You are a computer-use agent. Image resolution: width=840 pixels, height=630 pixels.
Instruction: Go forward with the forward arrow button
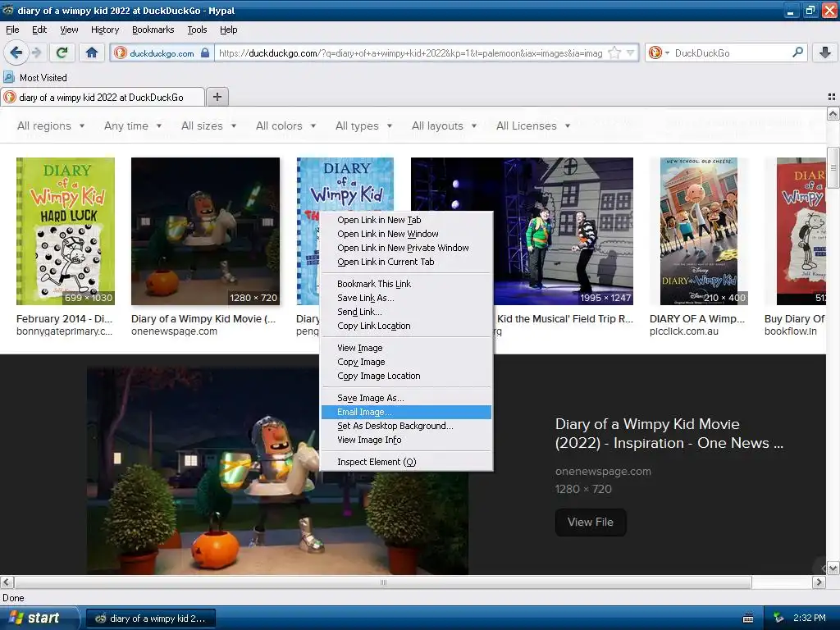(36, 52)
